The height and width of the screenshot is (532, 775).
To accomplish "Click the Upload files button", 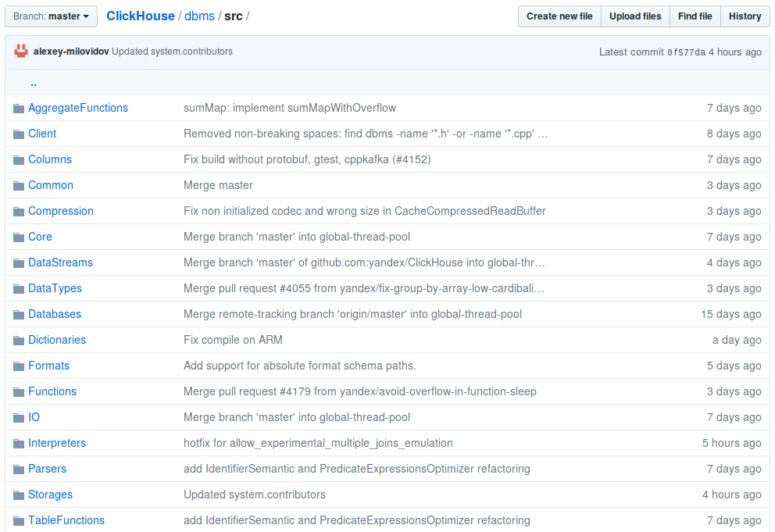I will click(635, 16).
